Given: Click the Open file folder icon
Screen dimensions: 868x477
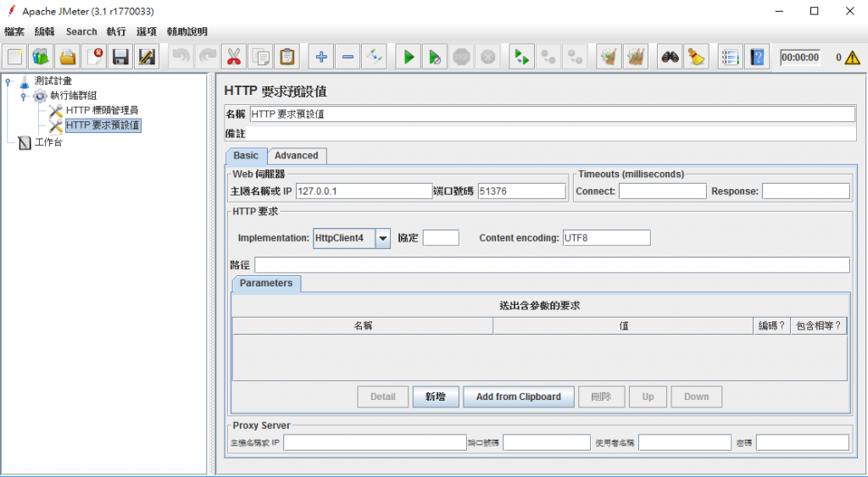Looking at the screenshot, I should click(67, 57).
